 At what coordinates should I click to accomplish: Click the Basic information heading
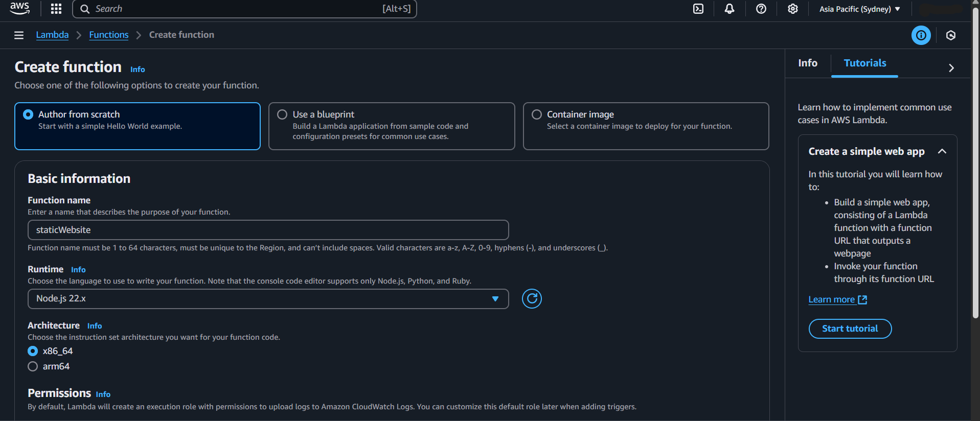(79, 178)
